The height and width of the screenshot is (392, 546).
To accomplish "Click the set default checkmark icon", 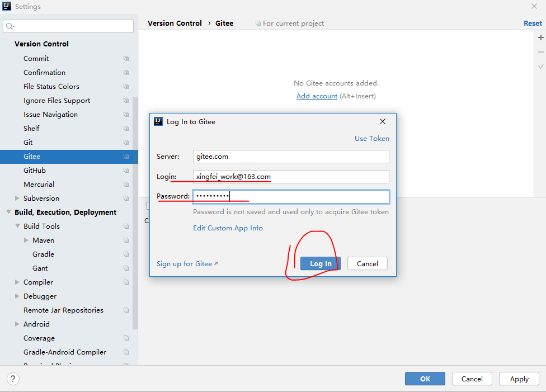I will click(540, 66).
